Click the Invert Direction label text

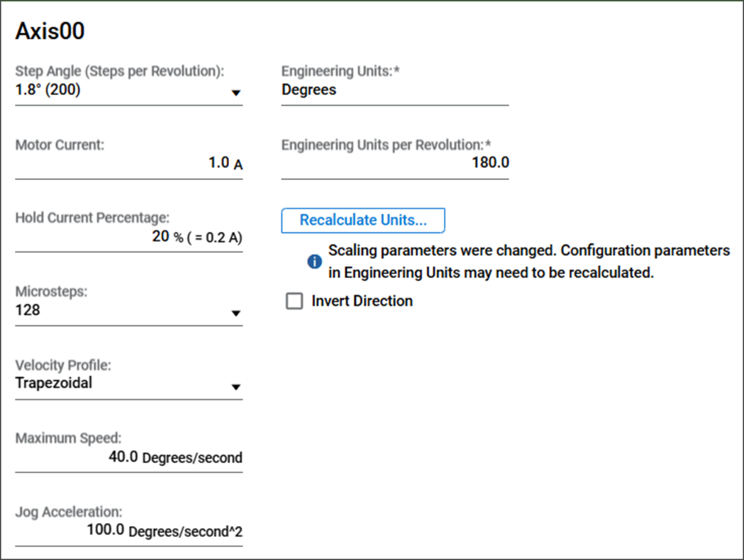362,301
